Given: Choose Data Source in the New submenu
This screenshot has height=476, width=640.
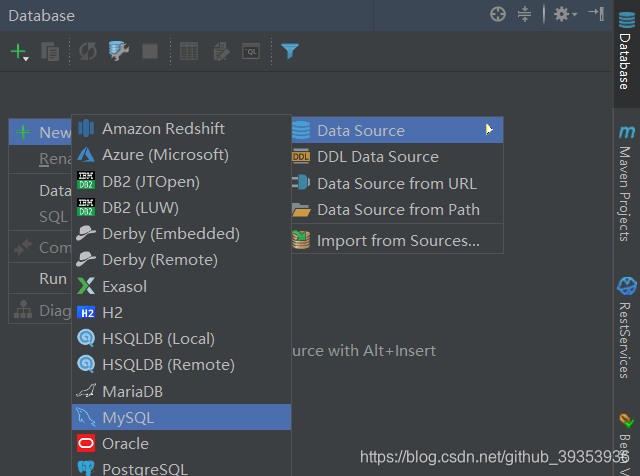Looking at the screenshot, I should point(397,130).
